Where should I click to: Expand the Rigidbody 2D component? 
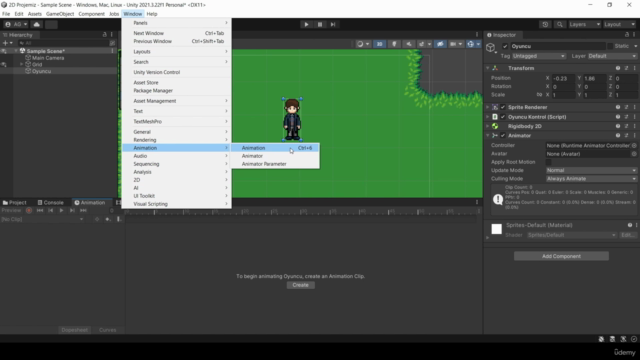[x=488, y=126]
